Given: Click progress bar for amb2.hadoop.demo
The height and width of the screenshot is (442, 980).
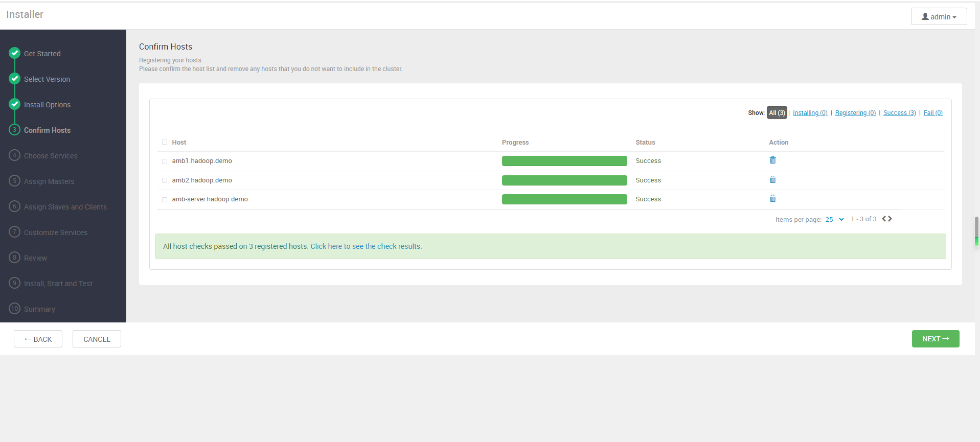Looking at the screenshot, I should tap(564, 180).
